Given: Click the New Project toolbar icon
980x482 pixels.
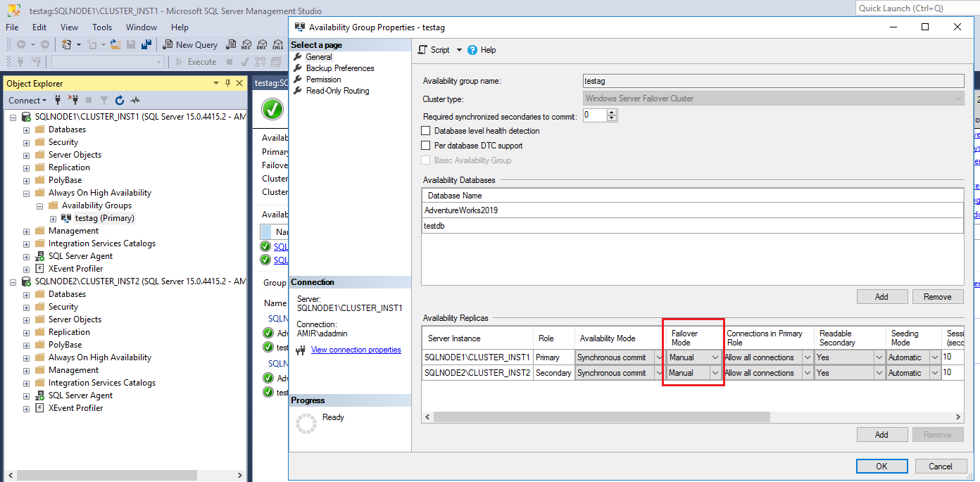Looking at the screenshot, I should click(67, 44).
